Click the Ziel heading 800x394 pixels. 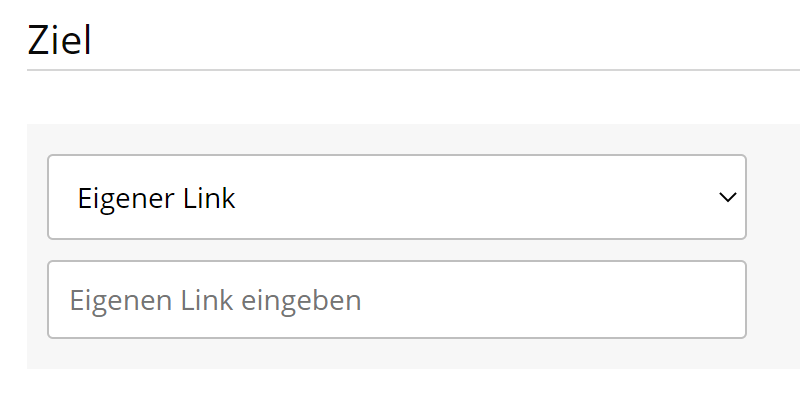click(x=59, y=40)
